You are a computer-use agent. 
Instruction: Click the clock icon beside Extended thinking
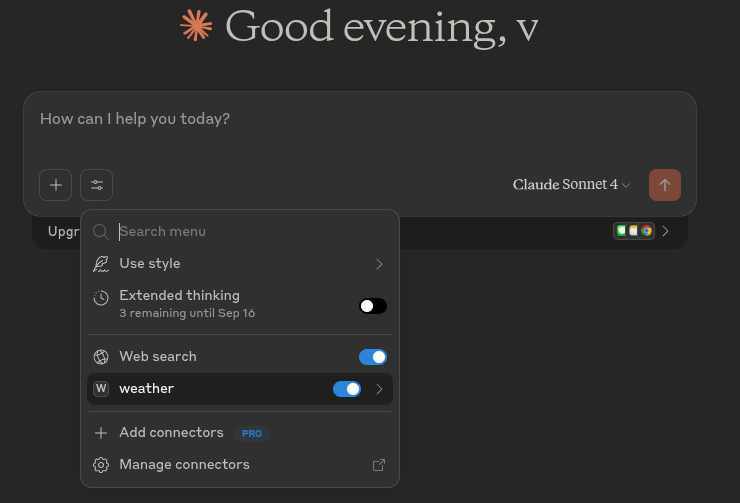tap(101, 298)
